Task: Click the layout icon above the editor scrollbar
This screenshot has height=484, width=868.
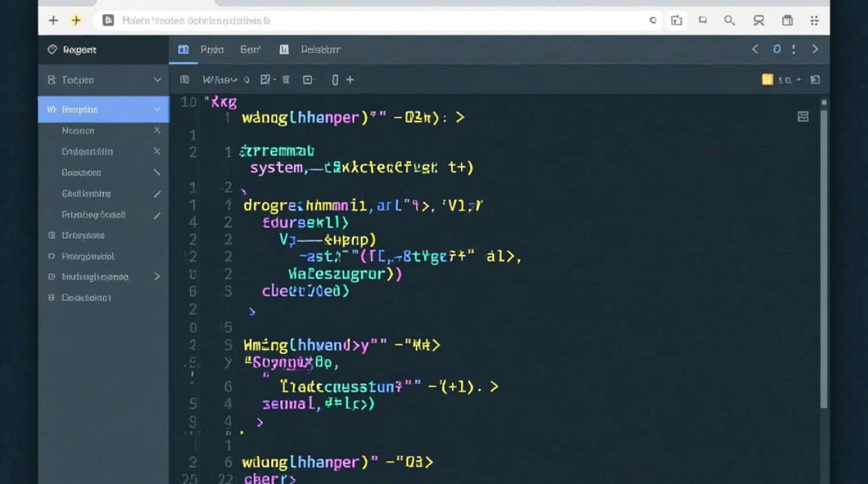Action: pos(803,116)
